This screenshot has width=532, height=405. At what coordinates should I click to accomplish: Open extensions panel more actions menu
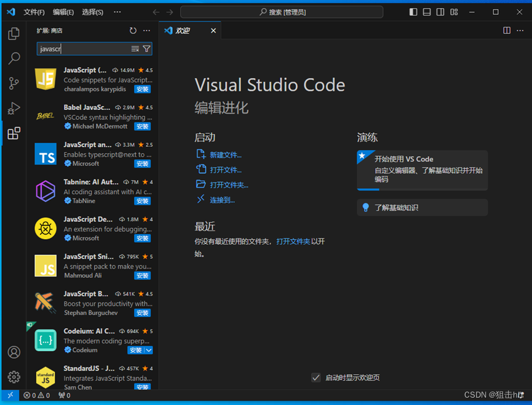pyautogui.click(x=146, y=31)
